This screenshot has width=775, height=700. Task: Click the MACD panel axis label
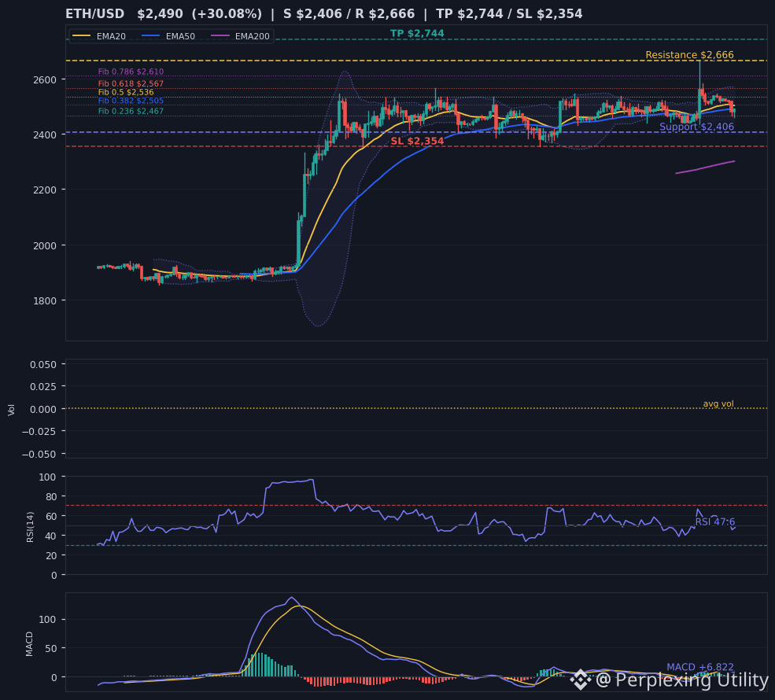29,643
